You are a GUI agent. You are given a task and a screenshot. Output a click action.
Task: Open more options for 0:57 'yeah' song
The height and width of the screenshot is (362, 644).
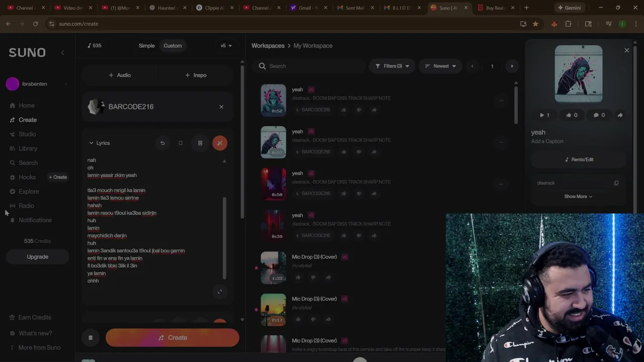[x=501, y=142]
